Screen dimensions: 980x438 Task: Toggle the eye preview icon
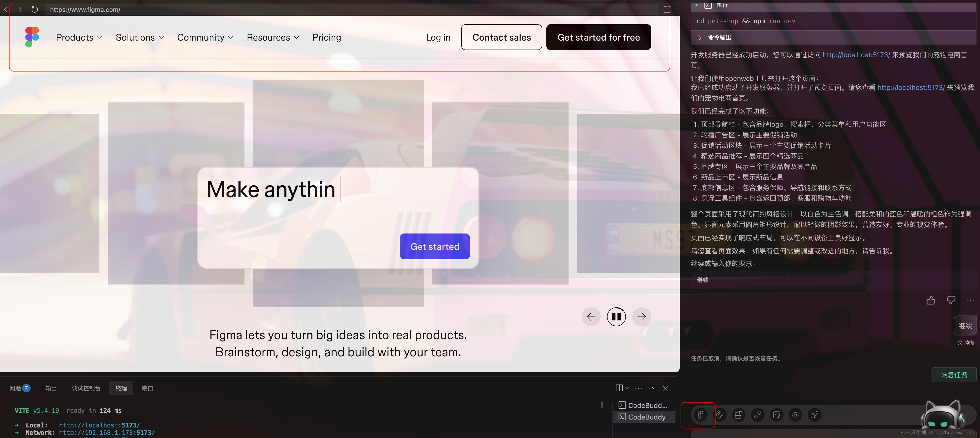click(x=796, y=415)
